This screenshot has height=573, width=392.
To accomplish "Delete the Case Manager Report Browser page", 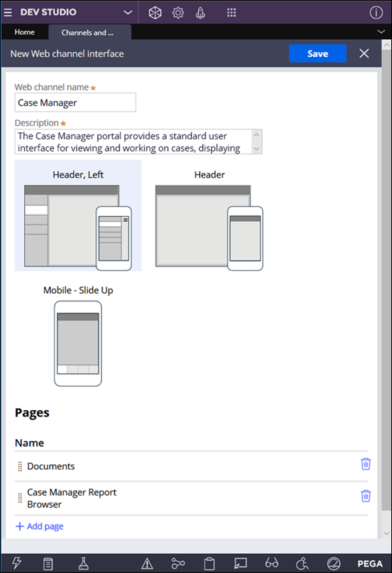I will [x=366, y=496].
